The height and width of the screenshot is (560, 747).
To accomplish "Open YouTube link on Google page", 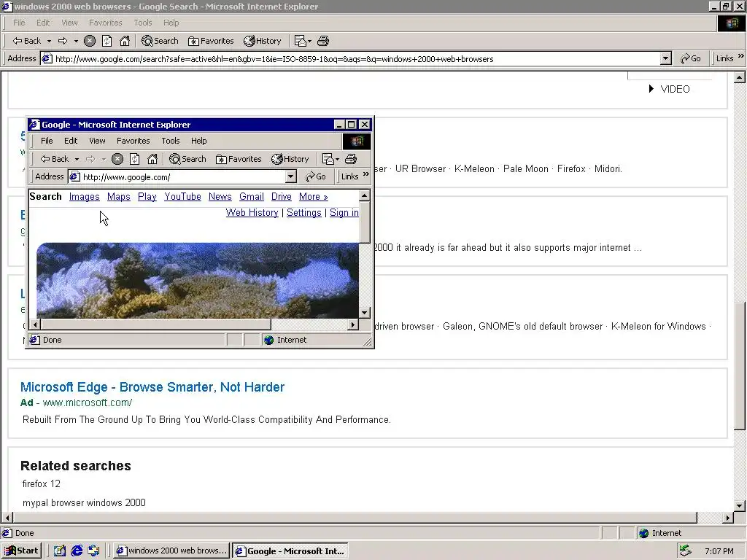I will (183, 197).
